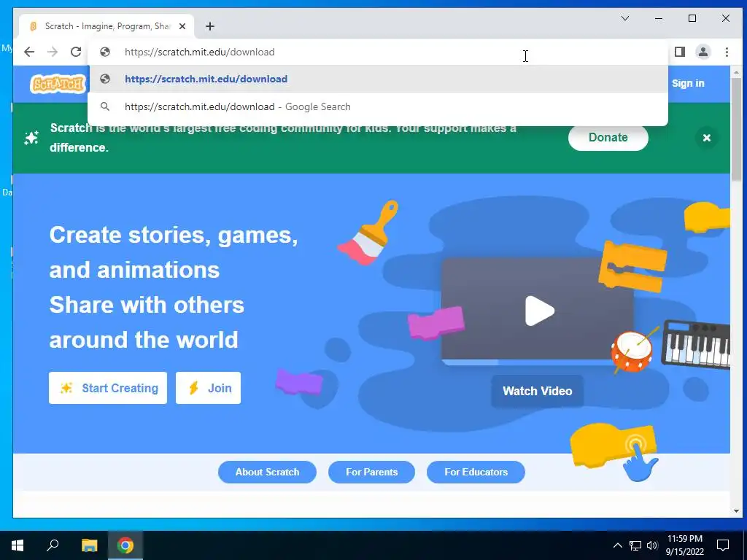Open the network icon in the system tray
This screenshot has width=747, height=560.
[x=635, y=545]
